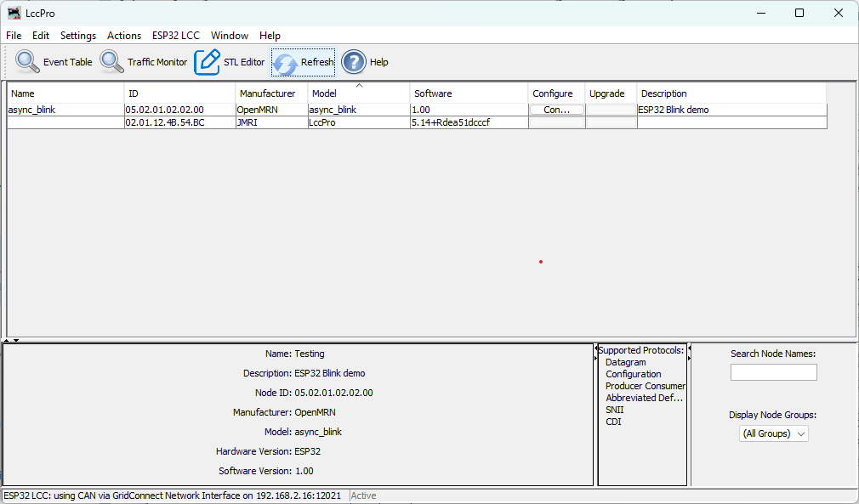Open the Event Table using its magnifier icon
859x504 pixels.
click(26, 61)
